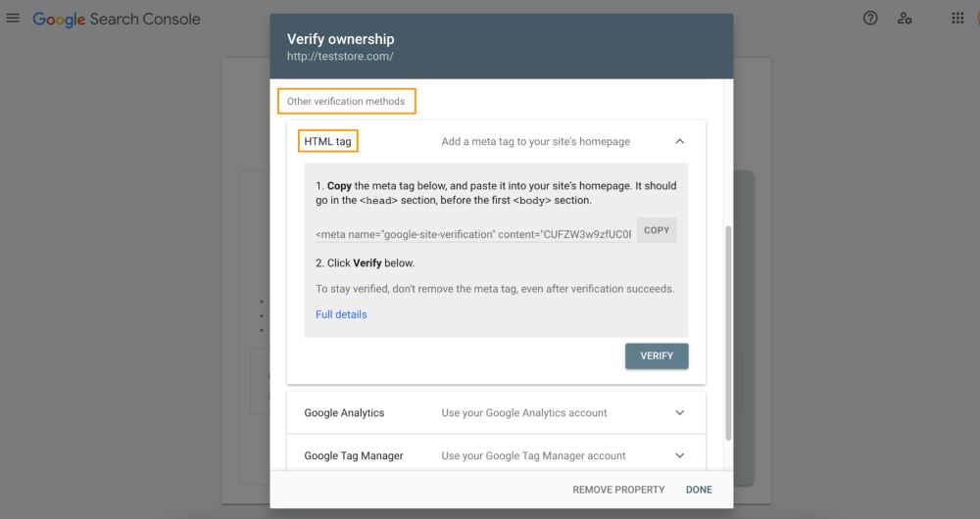980x519 pixels.
Task: Select the Google Analytics row label
Action: [344, 413]
